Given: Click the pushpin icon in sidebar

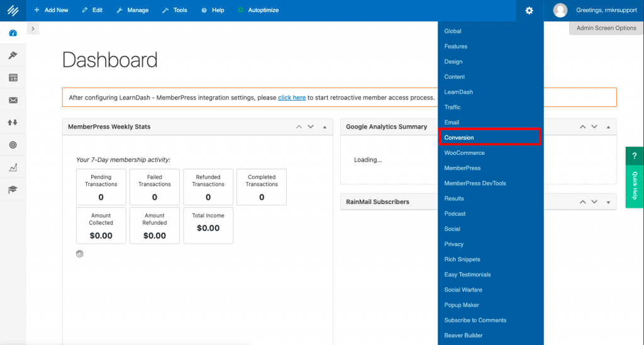Looking at the screenshot, I should pos(13,55).
